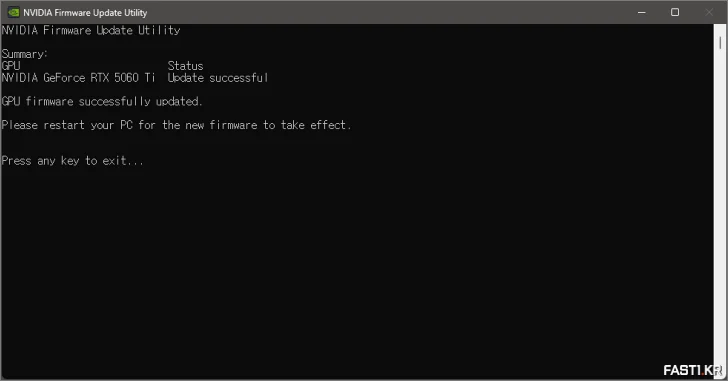This screenshot has width=728, height=381.
Task: Close the NVIDIA Firmware Update Utility window
Action: (709, 13)
